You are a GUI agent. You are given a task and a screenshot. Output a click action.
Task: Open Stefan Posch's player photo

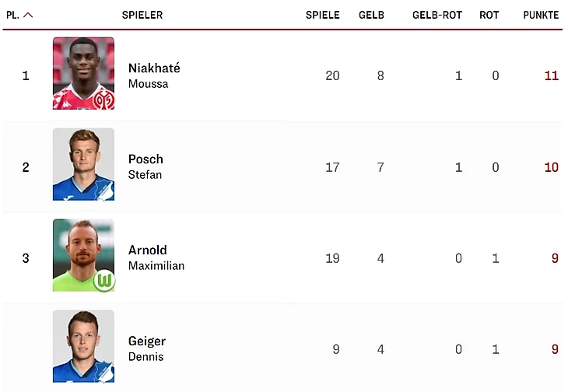pyautogui.click(x=83, y=164)
